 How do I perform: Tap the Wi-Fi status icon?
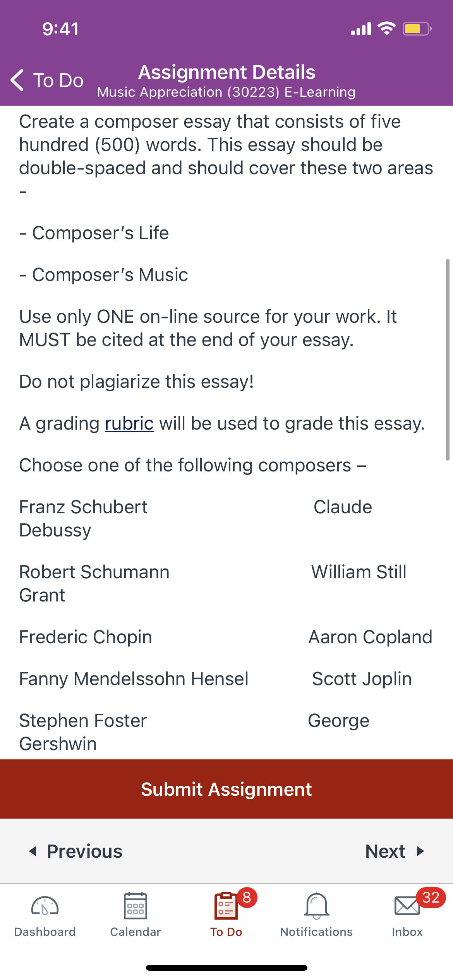click(x=386, y=29)
